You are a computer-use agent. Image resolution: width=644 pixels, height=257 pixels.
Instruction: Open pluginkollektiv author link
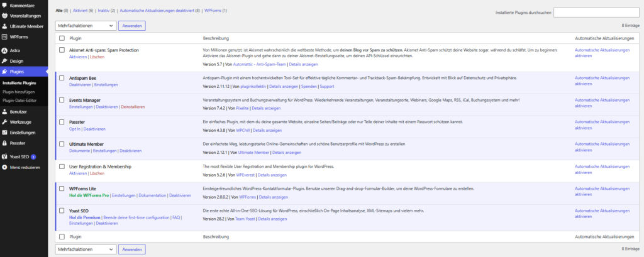[x=253, y=87]
